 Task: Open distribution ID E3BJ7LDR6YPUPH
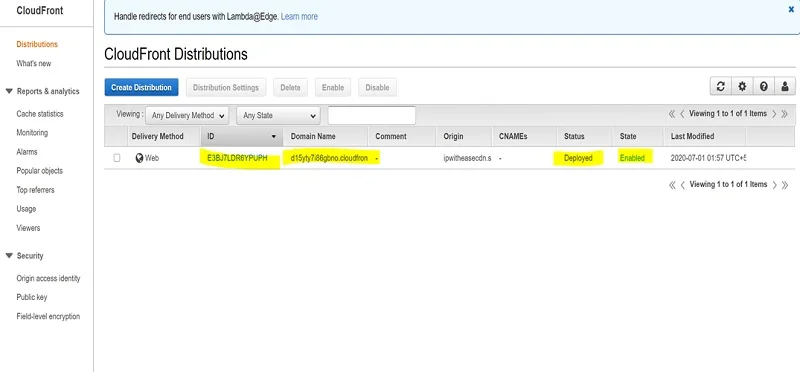[x=237, y=158]
